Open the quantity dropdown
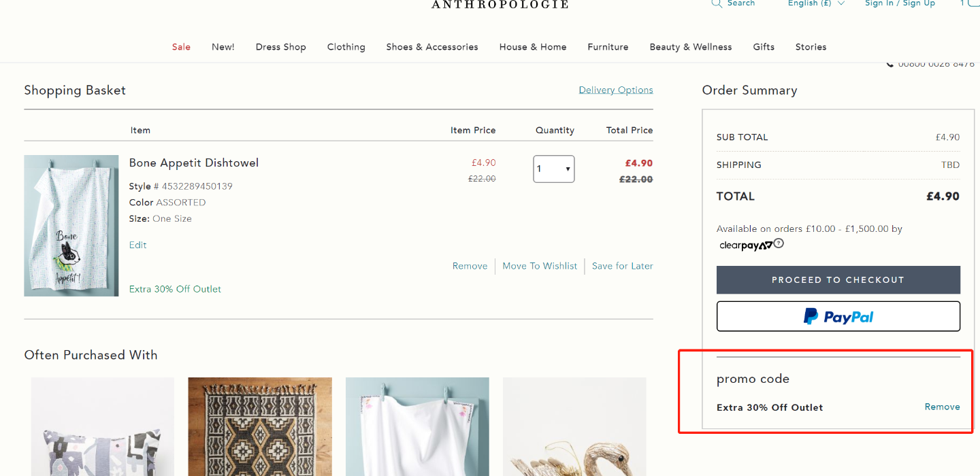This screenshot has width=980, height=476. pyautogui.click(x=554, y=169)
